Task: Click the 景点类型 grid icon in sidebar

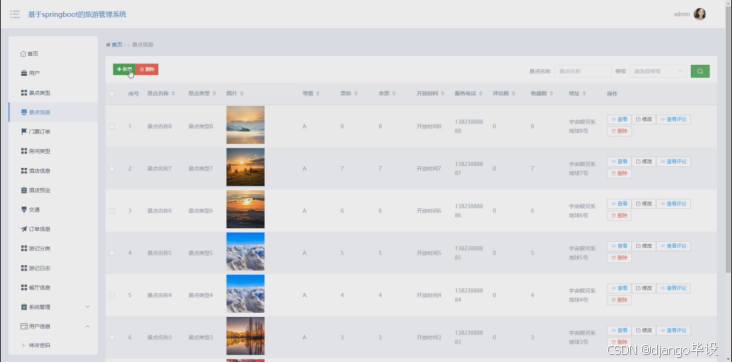Action: point(24,93)
